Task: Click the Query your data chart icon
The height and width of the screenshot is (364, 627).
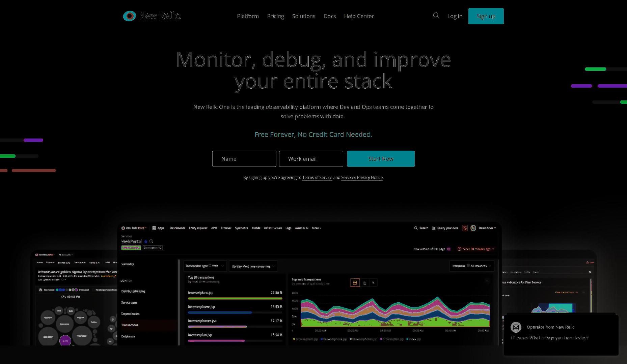Action: coord(434,228)
